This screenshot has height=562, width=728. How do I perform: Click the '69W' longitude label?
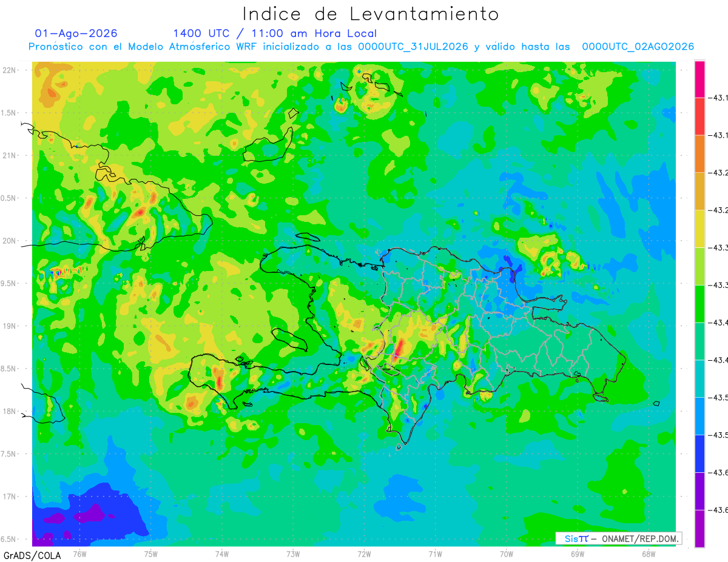[578, 554]
